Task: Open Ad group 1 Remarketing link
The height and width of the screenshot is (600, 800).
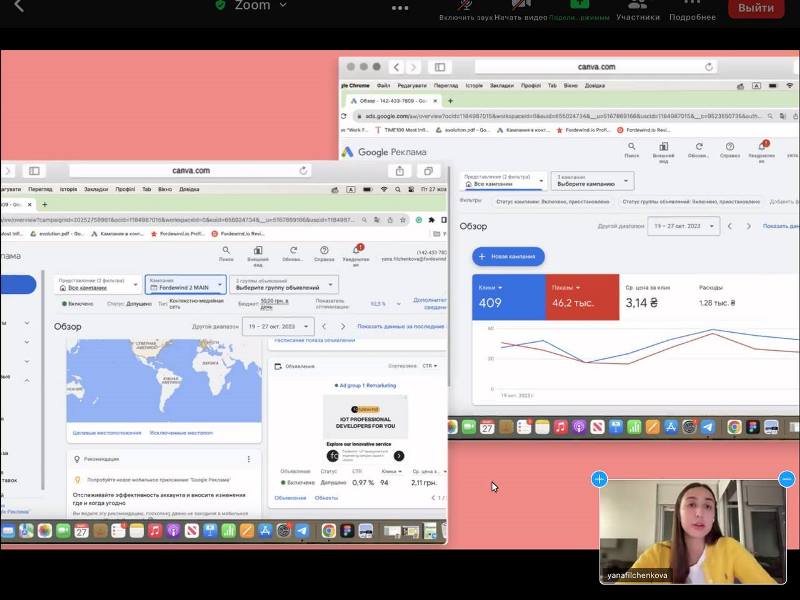Action: (367, 385)
